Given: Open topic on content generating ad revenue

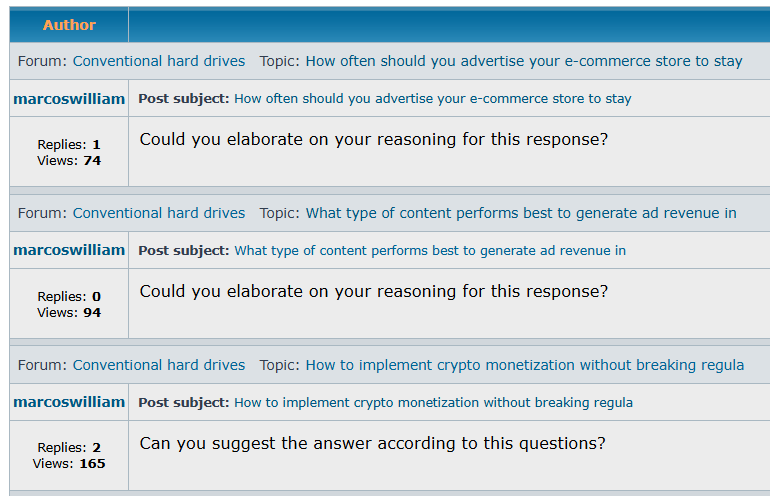Looking at the screenshot, I should pyautogui.click(x=521, y=213).
